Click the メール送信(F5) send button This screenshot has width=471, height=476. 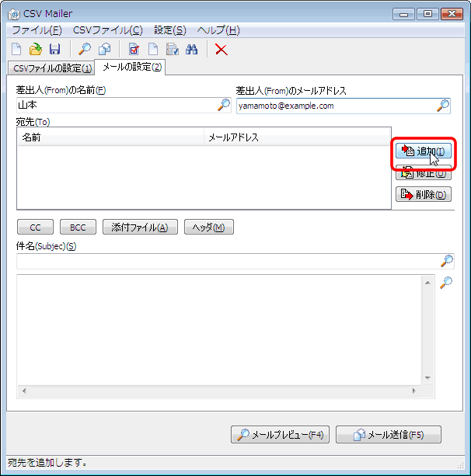(x=393, y=435)
